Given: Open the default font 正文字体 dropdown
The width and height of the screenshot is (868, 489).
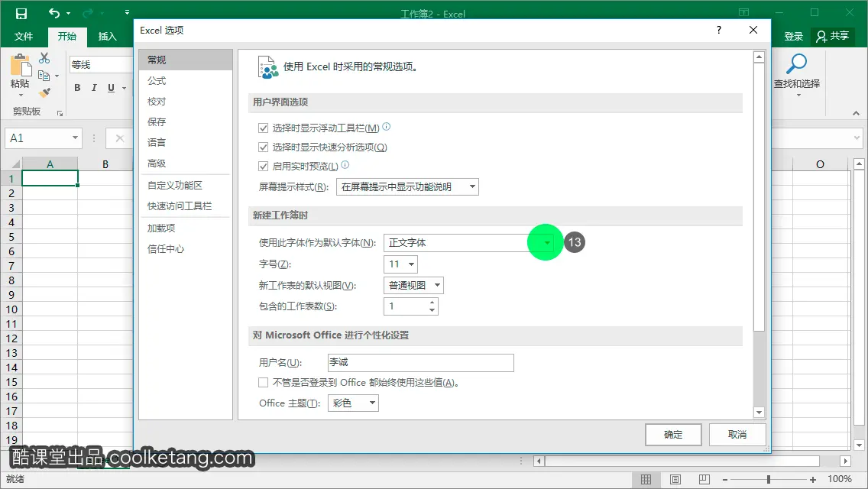Looking at the screenshot, I should pos(469,242).
